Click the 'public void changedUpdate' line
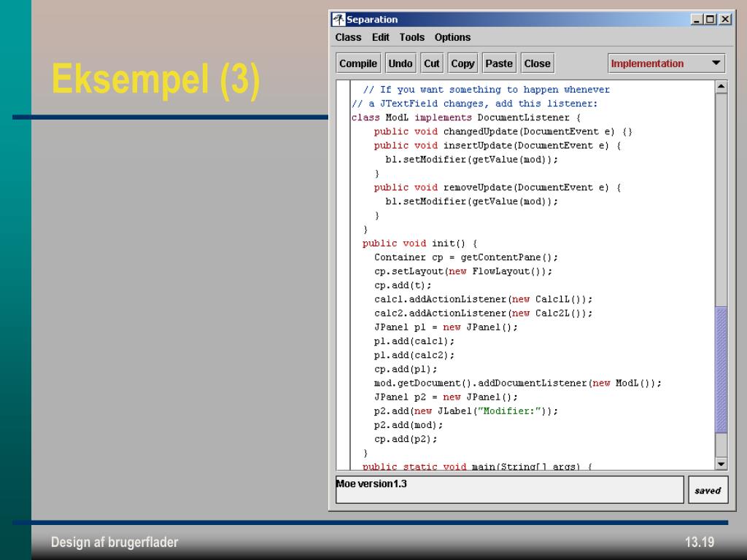Viewport: 747px width, 560px height. pos(503,132)
